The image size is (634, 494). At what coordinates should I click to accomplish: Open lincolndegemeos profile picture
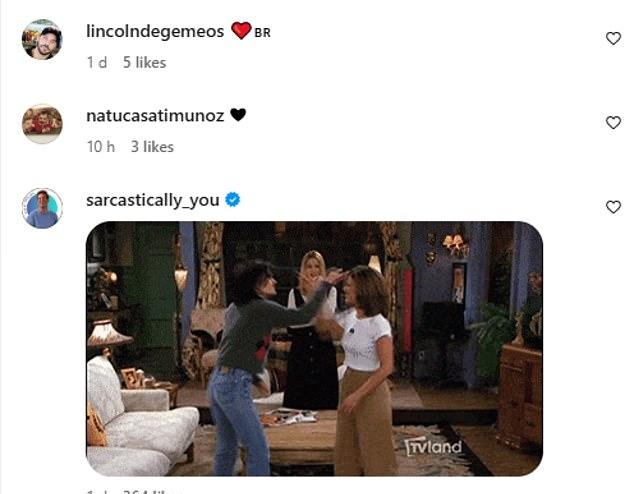click(x=42, y=39)
